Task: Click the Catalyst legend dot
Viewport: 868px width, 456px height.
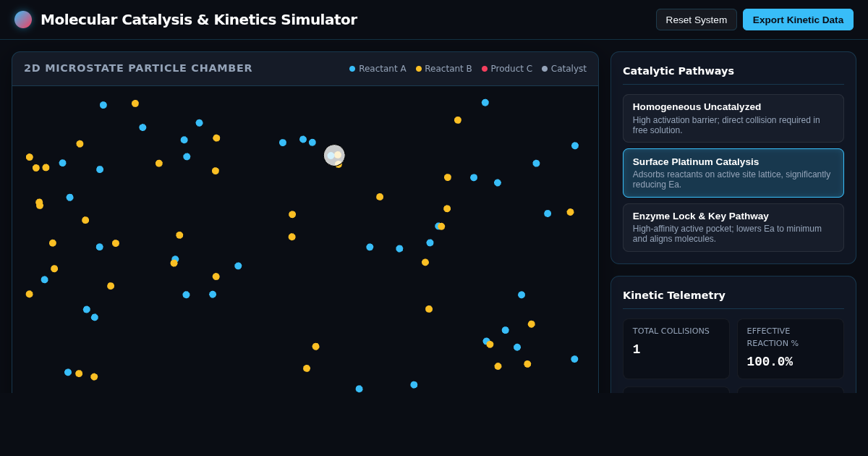Action: [545, 69]
